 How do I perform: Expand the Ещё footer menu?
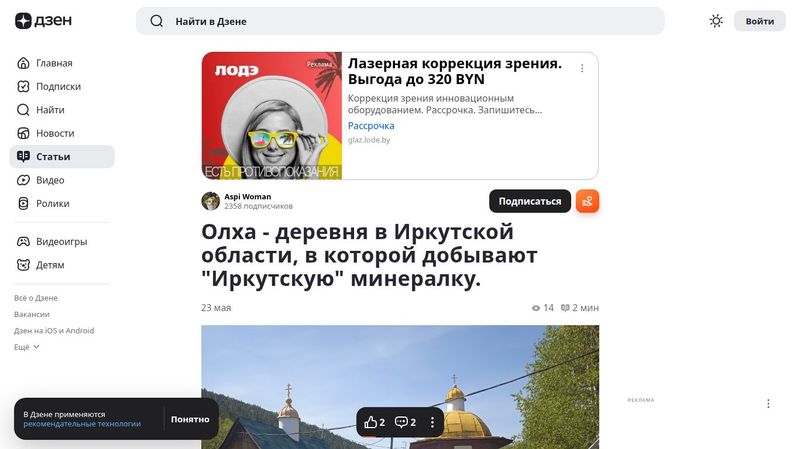pos(27,347)
